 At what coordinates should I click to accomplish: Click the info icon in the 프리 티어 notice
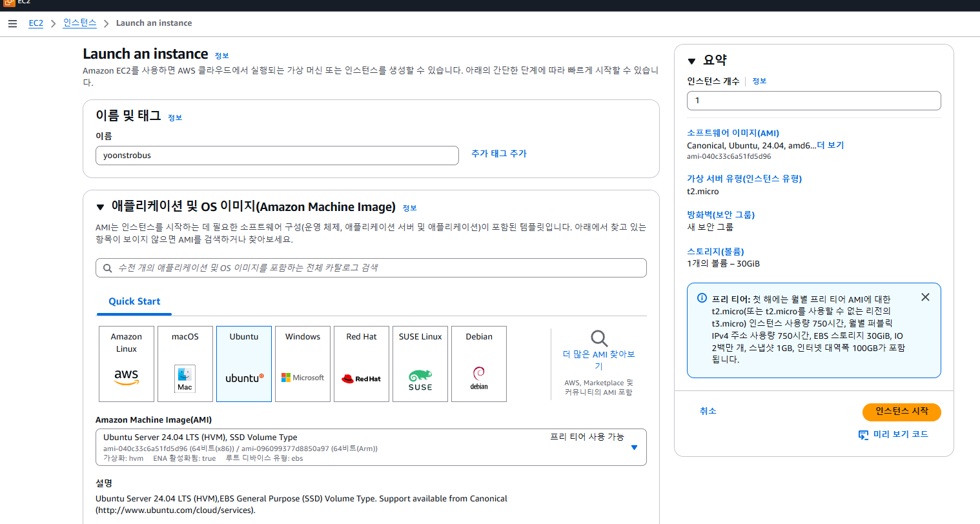pyautogui.click(x=702, y=298)
